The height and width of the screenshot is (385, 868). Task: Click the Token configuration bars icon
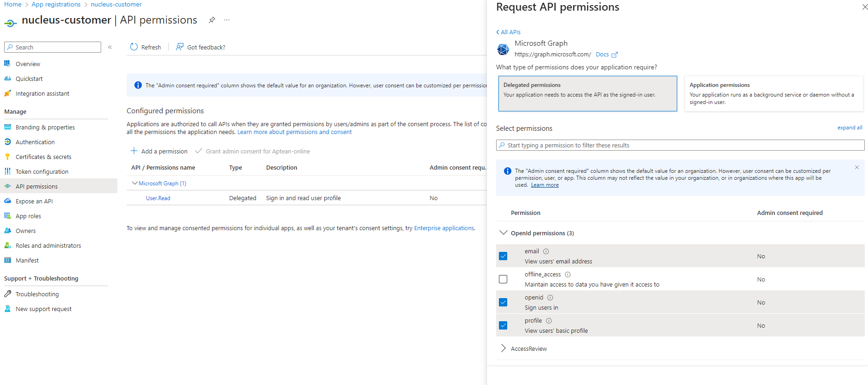[7, 171]
